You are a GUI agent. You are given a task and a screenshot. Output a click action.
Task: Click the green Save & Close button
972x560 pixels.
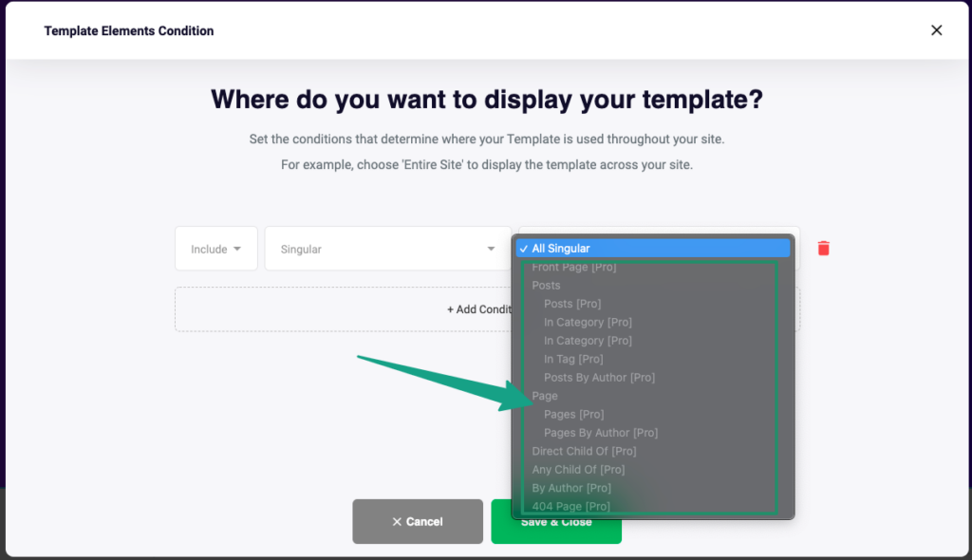[555, 522]
